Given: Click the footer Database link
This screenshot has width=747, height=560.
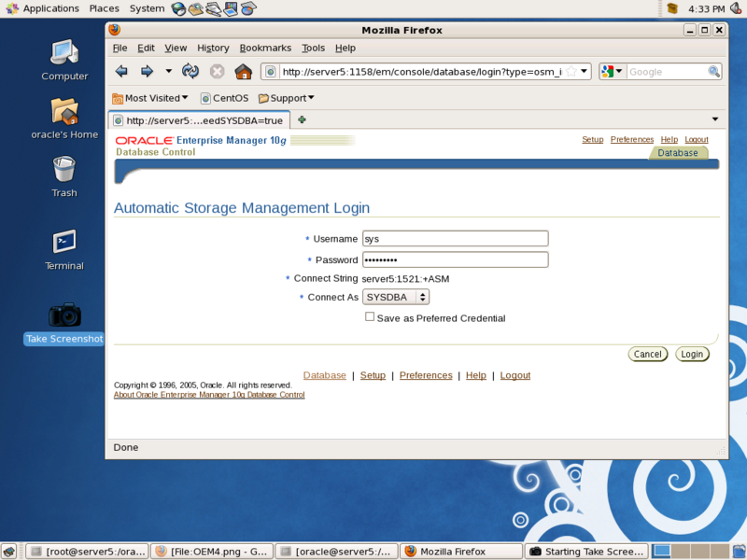Looking at the screenshot, I should click(324, 375).
